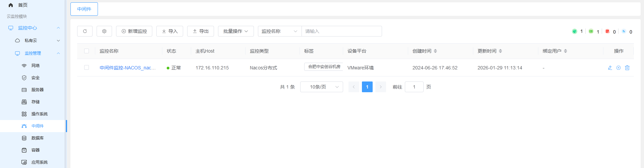Focus the 请输入 search input
Viewport: 644px width, 168px height.
pos(342,31)
